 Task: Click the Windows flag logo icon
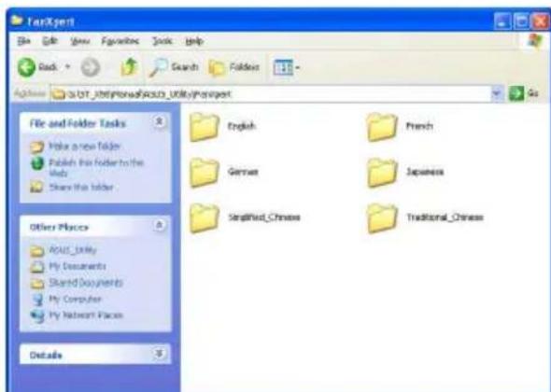(535, 41)
